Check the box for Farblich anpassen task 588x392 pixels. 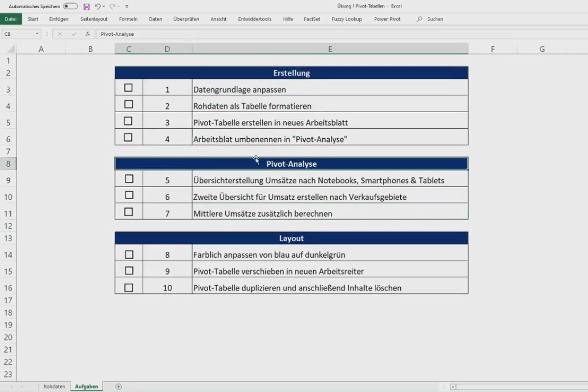pyautogui.click(x=129, y=255)
